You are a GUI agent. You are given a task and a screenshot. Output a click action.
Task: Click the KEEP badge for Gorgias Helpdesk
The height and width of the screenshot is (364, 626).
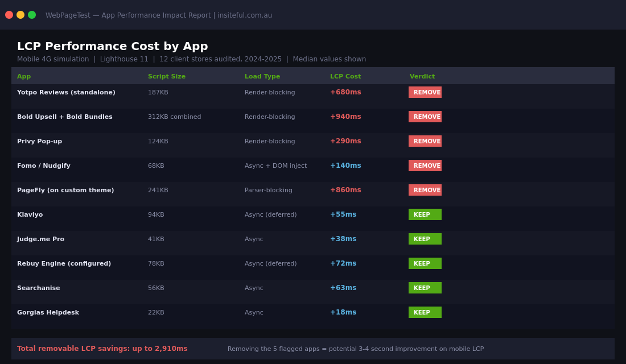425,312
